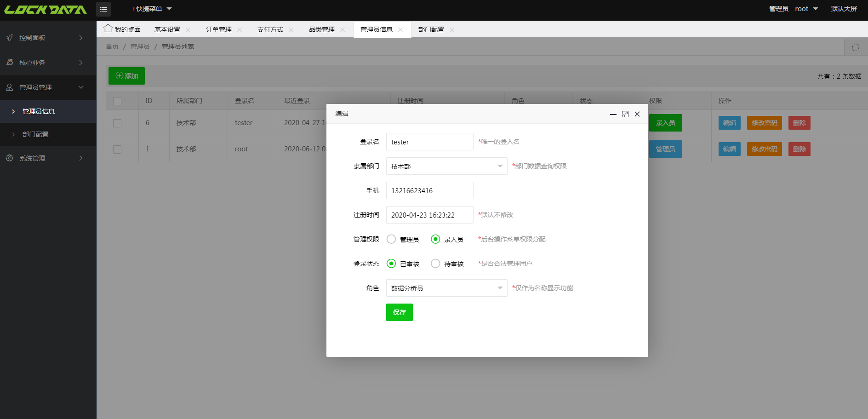Click inside the 手机 phone input field
Viewport: 868px width, 419px height.
(429, 190)
